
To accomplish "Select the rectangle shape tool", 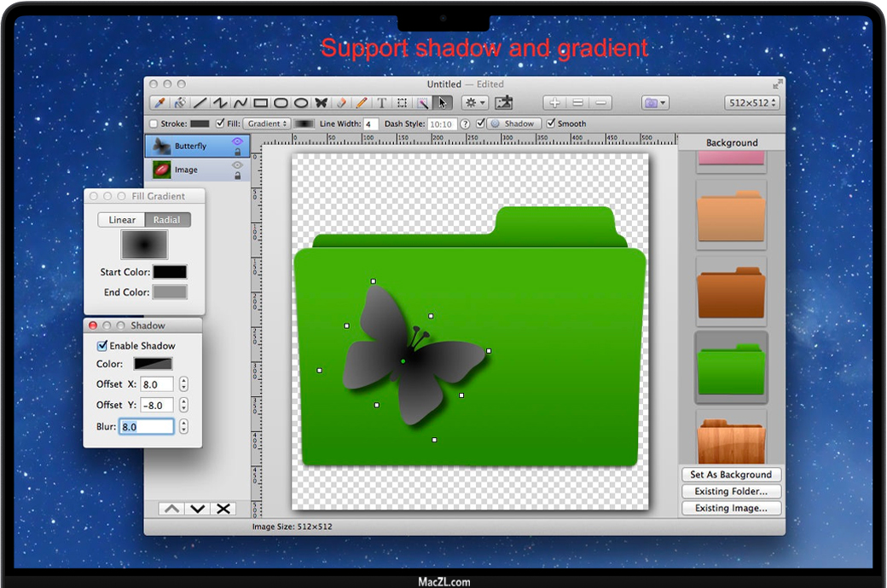I will (x=261, y=103).
